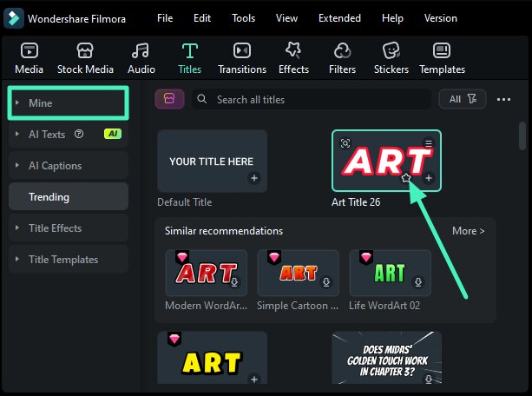Download Simple Cartoon title
Image resolution: width=532 pixels, height=396 pixels.
click(326, 282)
